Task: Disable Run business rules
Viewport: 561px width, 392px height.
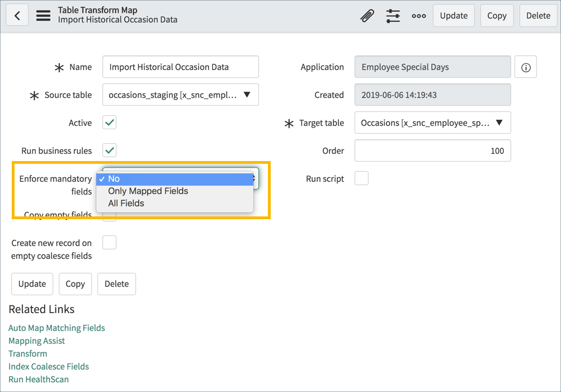Action: tap(109, 150)
